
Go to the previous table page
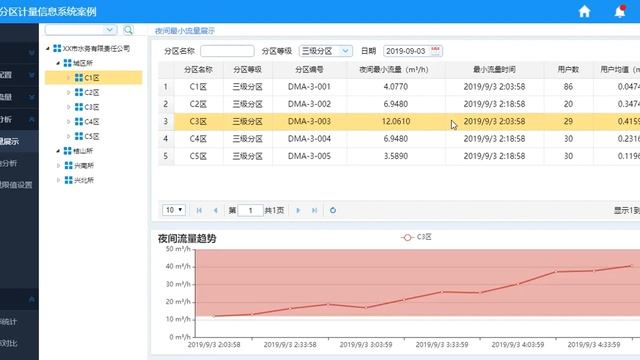click(x=216, y=210)
